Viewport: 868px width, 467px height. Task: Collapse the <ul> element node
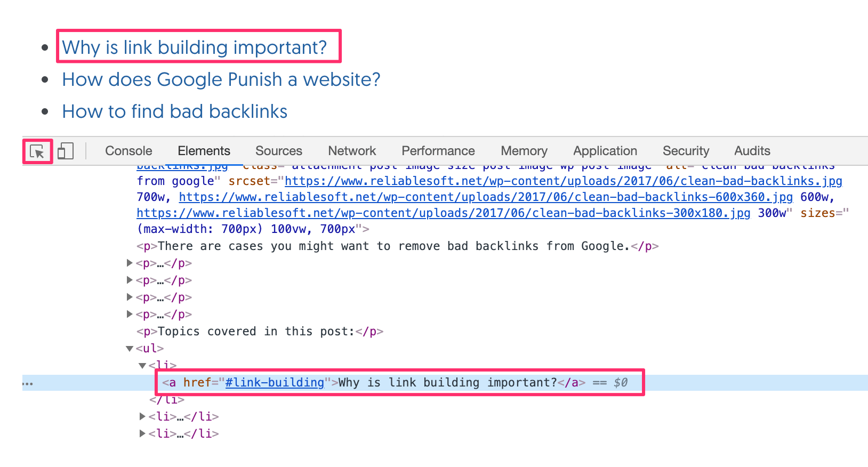(130, 349)
